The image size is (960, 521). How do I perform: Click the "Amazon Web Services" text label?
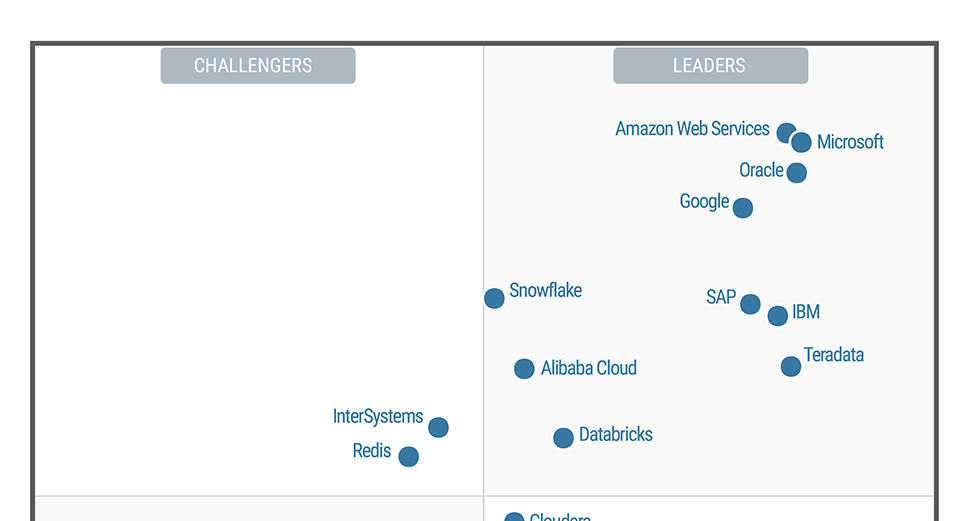click(692, 129)
